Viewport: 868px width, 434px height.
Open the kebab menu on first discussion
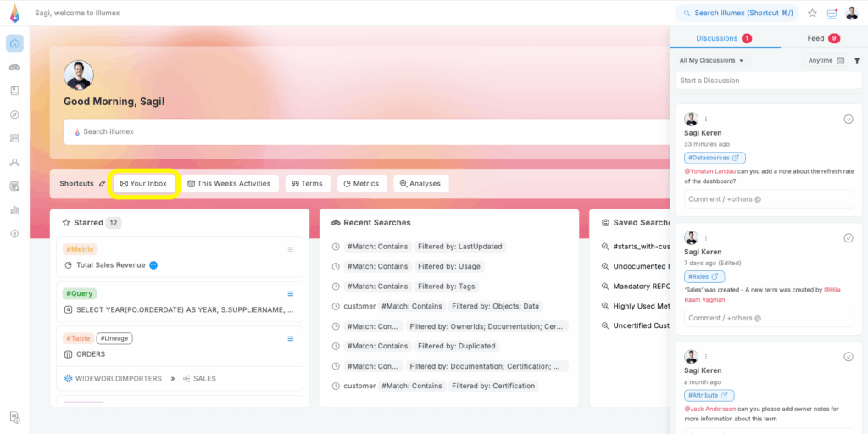(x=706, y=120)
